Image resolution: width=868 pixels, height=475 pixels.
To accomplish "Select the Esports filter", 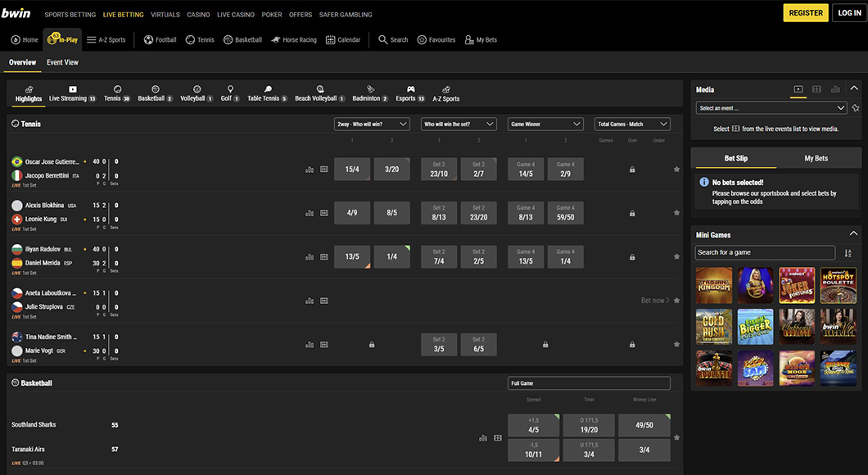I will (x=410, y=93).
